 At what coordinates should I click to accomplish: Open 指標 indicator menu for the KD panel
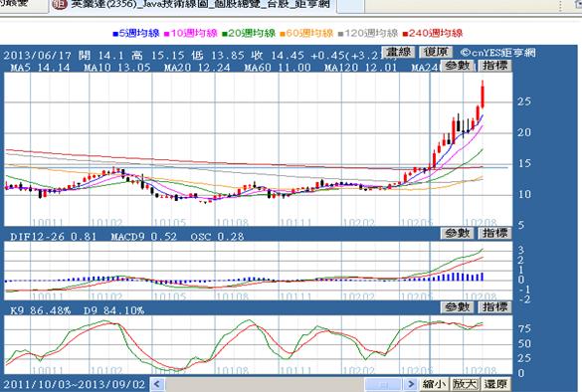[x=495, y=307]
